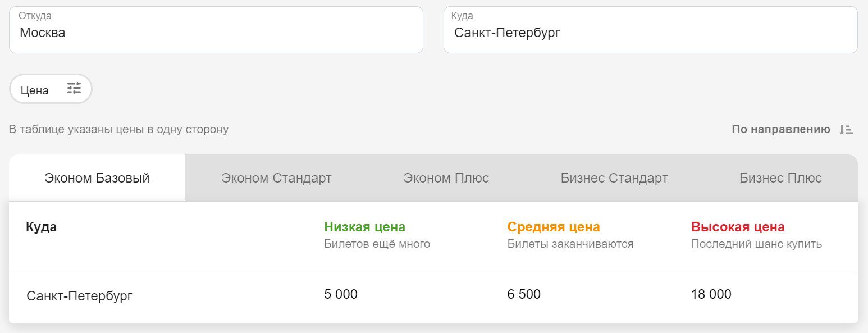Edit the Откуда field with Москва
Viewport: 868px width, 333px height.
[216, 30]
